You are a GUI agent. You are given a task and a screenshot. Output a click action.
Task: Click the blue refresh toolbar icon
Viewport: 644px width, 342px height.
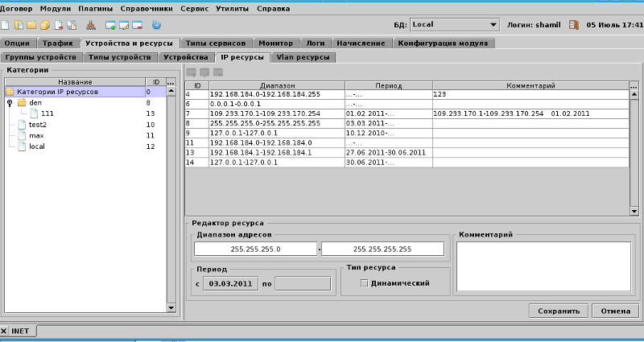click(156, 25)
